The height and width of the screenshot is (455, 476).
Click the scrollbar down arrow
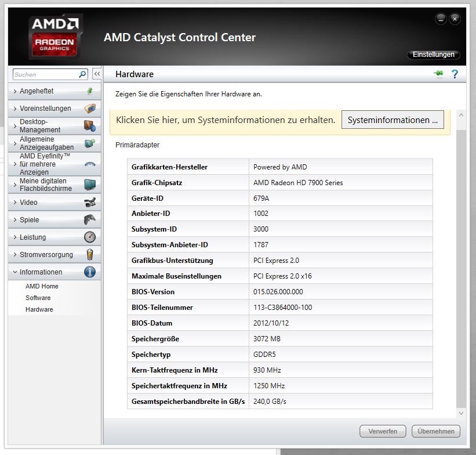pos(461,413)
